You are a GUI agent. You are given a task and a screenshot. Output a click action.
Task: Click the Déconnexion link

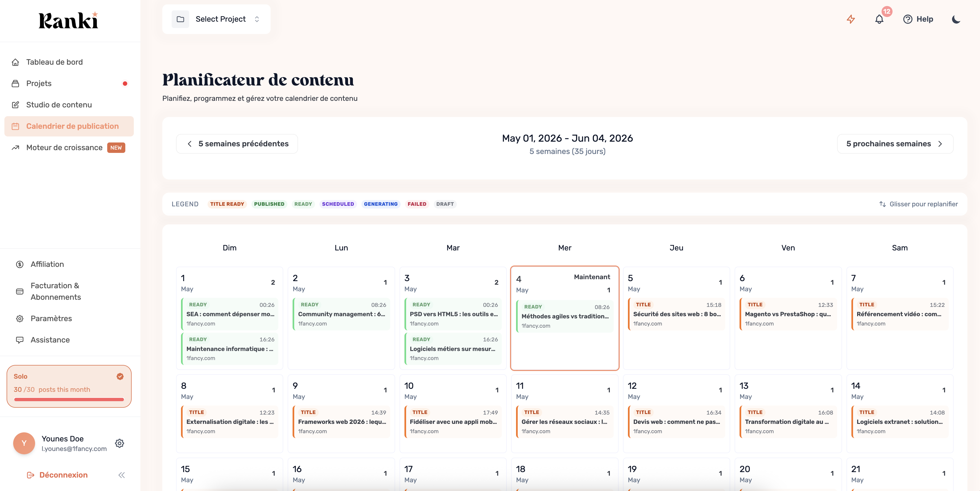coord(64,475)
